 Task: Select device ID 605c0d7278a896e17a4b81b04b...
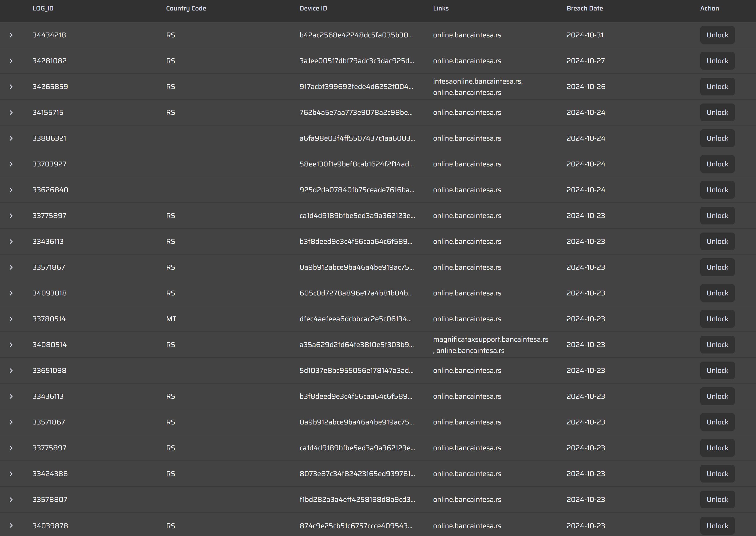click(356, 293)
